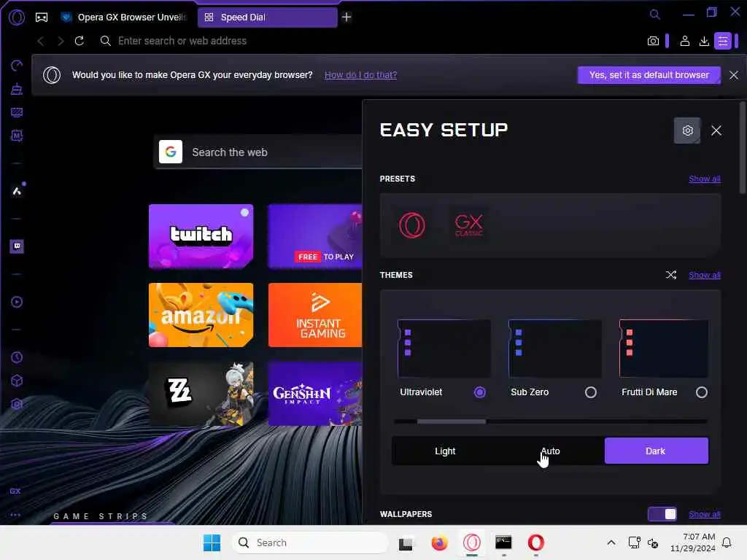Open Settings gear icon in sidebar
This screenshot has width=747, height=560.
[17, 404]
